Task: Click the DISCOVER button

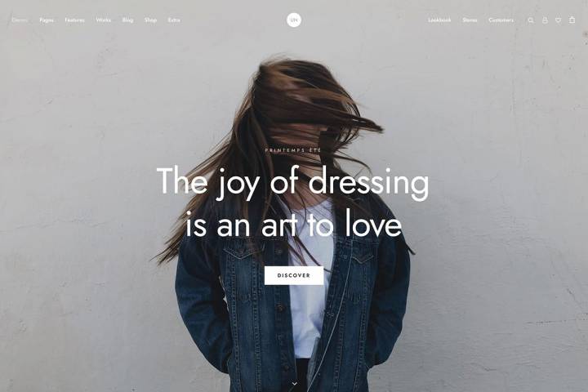Action: point(294,275)
